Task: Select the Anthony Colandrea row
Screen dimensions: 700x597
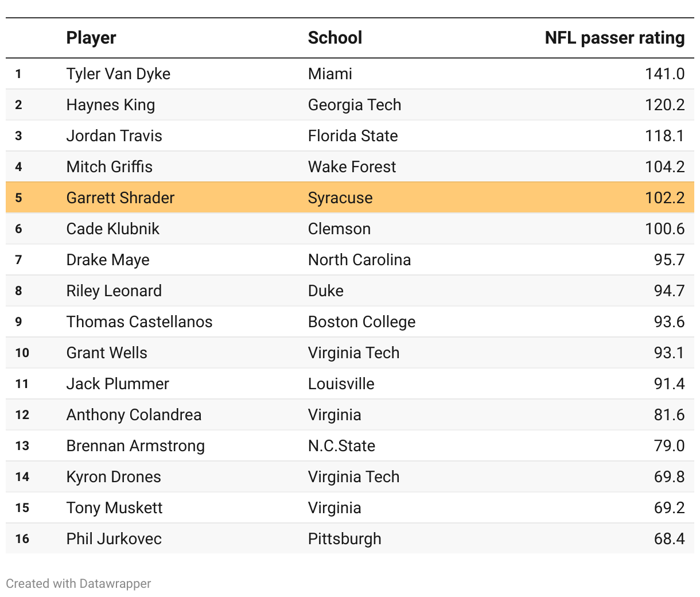Action: click(x=134, y=415)
